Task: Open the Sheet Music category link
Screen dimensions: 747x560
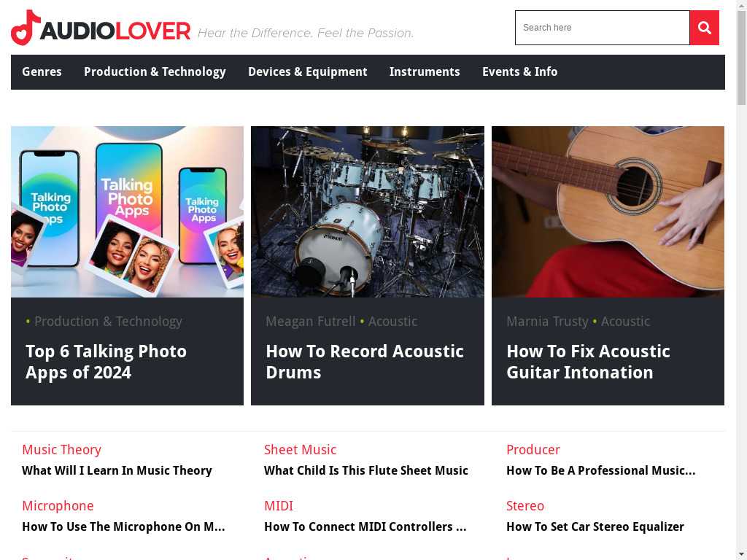Action: click(300, 449)
